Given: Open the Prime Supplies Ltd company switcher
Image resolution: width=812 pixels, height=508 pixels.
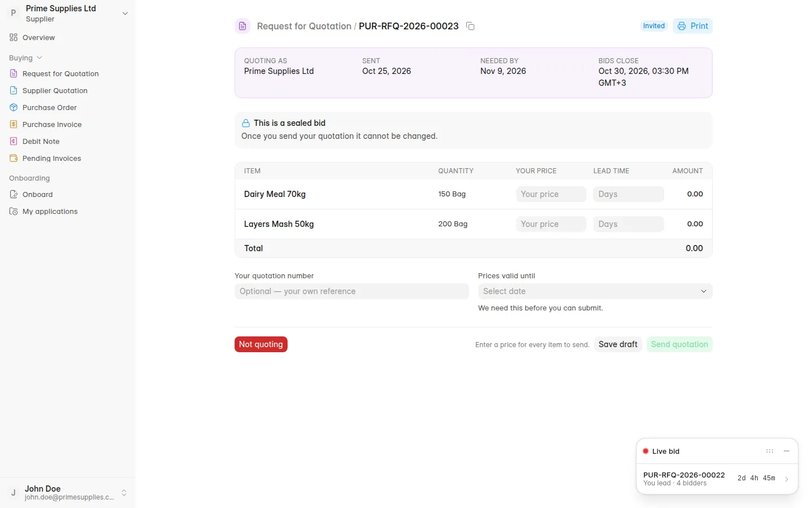Looking at the screenshot, I should 68,14.
